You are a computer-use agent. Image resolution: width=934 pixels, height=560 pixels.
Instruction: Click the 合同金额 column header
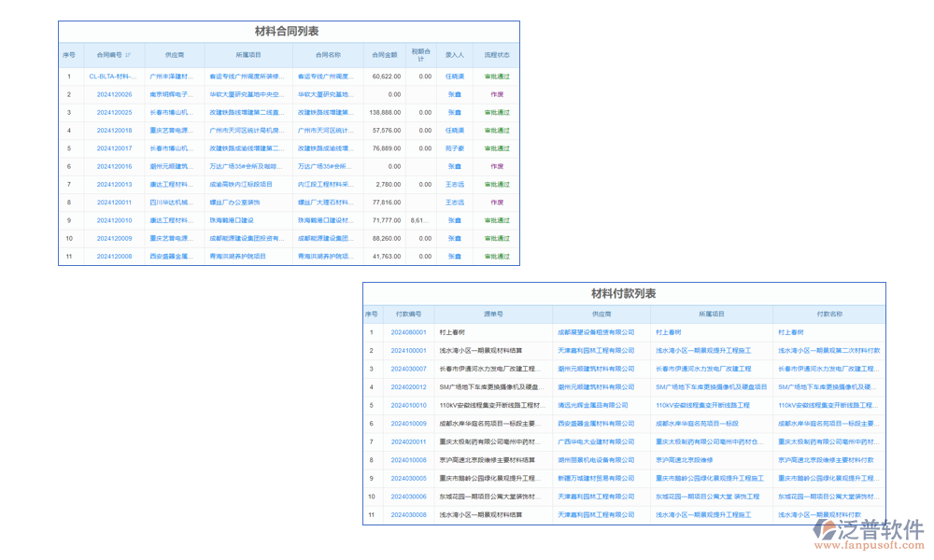pyautogui.click(x=384, y=54)
